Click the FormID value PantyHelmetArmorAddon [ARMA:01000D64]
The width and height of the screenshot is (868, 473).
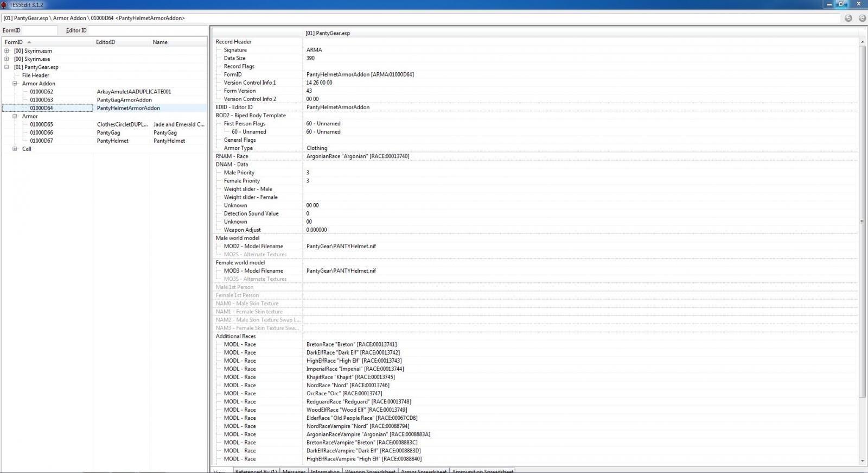tap(360, 74)
